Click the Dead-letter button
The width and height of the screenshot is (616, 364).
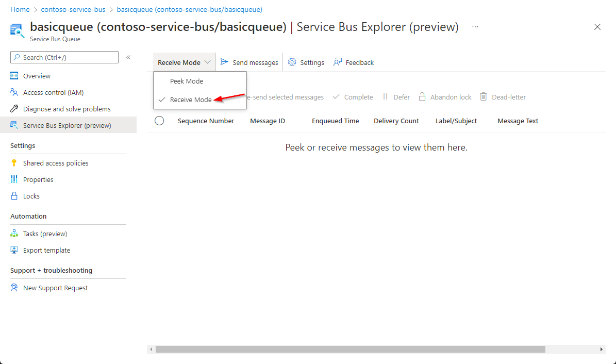pos(503,97)
